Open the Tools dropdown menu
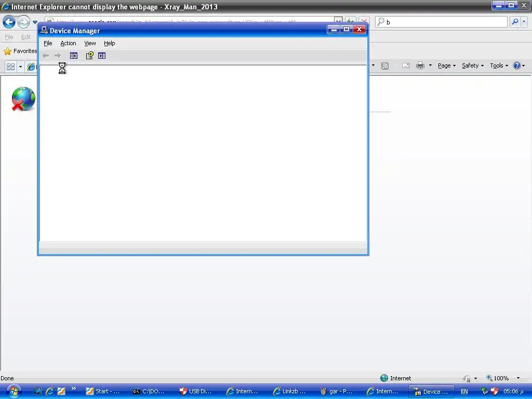 [499, 65]
